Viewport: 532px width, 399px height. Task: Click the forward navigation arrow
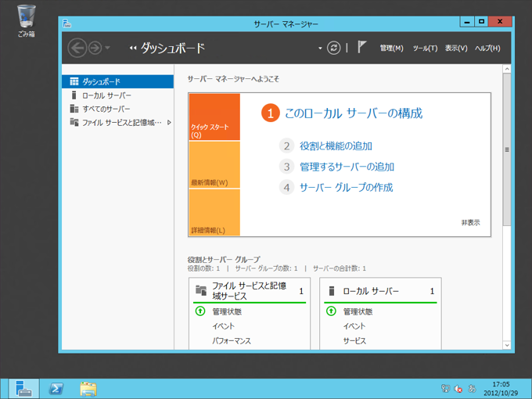pos(95,48)
